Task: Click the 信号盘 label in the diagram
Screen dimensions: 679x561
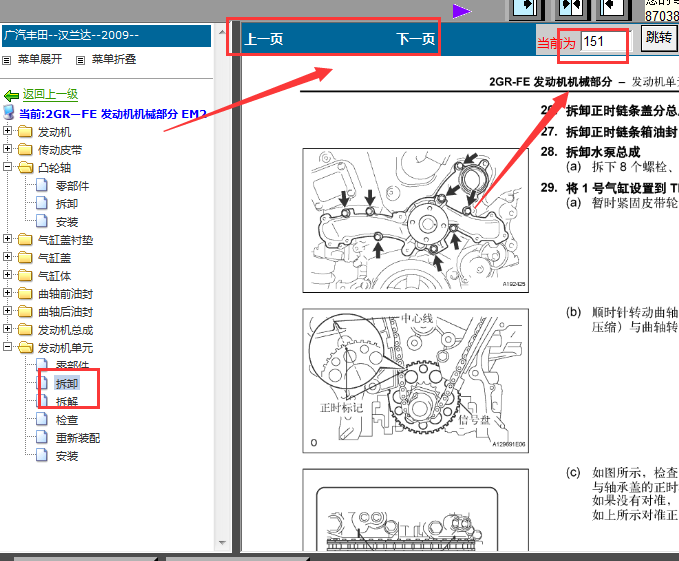Action: pos(475,419)
